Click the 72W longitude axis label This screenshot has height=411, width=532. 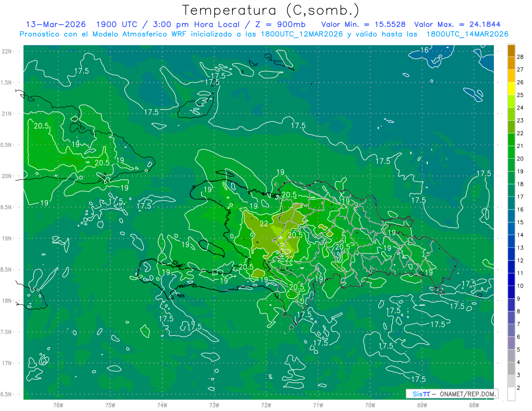point(266,405)
